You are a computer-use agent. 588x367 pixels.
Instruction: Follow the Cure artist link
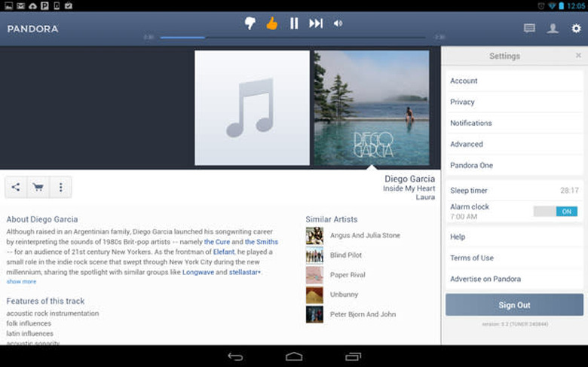tap(217, 242)
